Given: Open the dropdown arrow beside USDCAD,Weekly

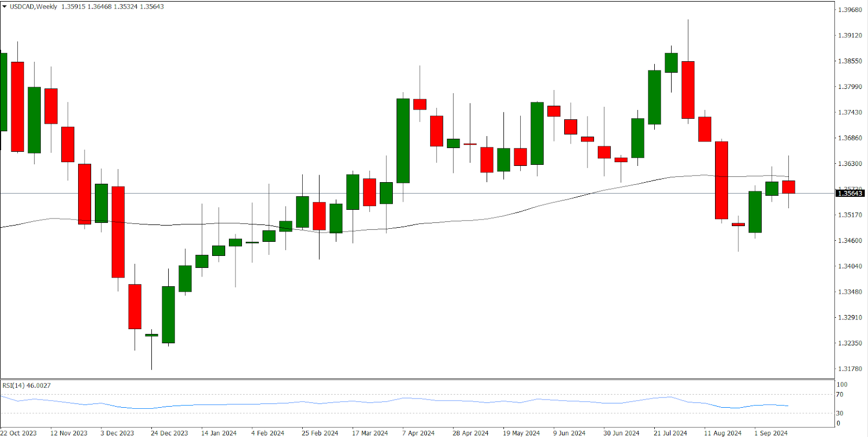Looking at the screenshot, I should coord(5,7).
